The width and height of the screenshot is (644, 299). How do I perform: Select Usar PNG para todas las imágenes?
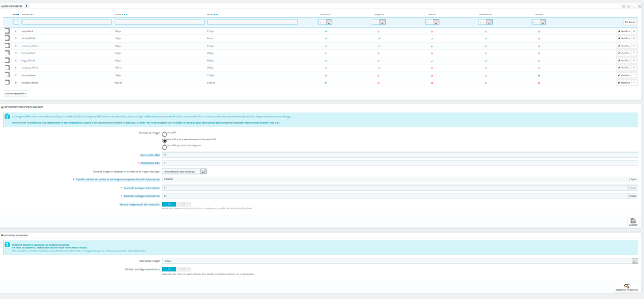[x=165, y=147]
